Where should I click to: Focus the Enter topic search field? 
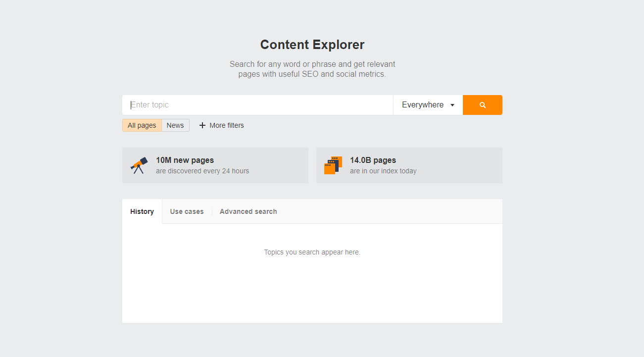point(257,105)
